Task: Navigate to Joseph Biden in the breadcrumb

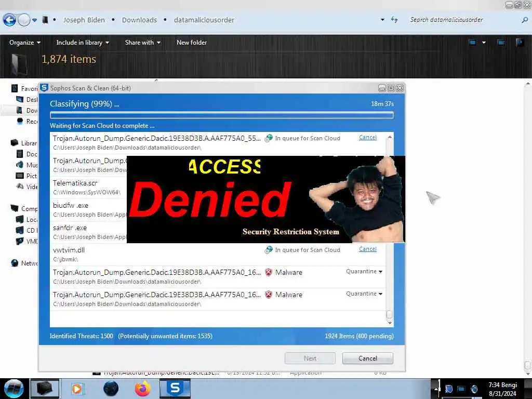Action: pos(84,20)
